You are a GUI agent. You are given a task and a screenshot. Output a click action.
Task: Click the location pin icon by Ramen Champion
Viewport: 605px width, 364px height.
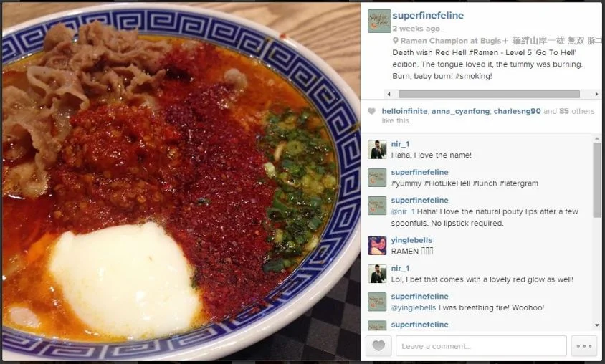point(395,41)
